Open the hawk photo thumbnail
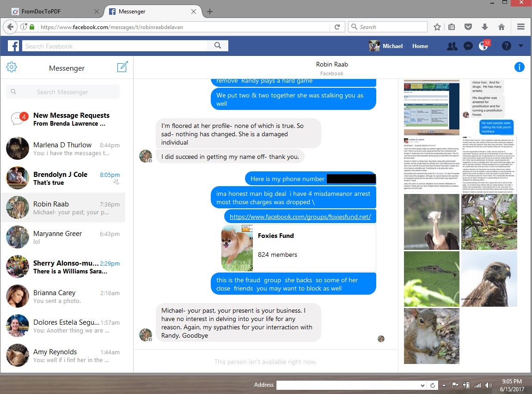Screen dimensions: 532x394 click(489, 279)
